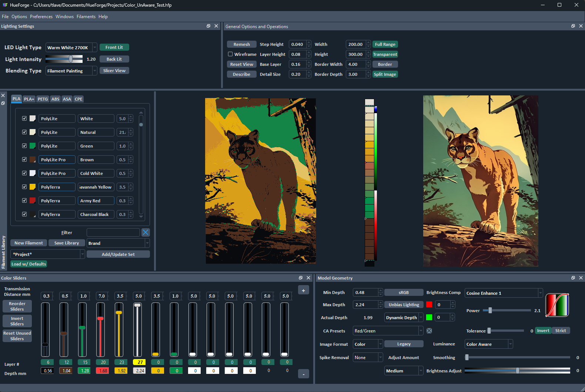Uncheck the PolyLite Pro Brown checkbox
The height and width of the screenshot is (392, 585).
(24, 159)
